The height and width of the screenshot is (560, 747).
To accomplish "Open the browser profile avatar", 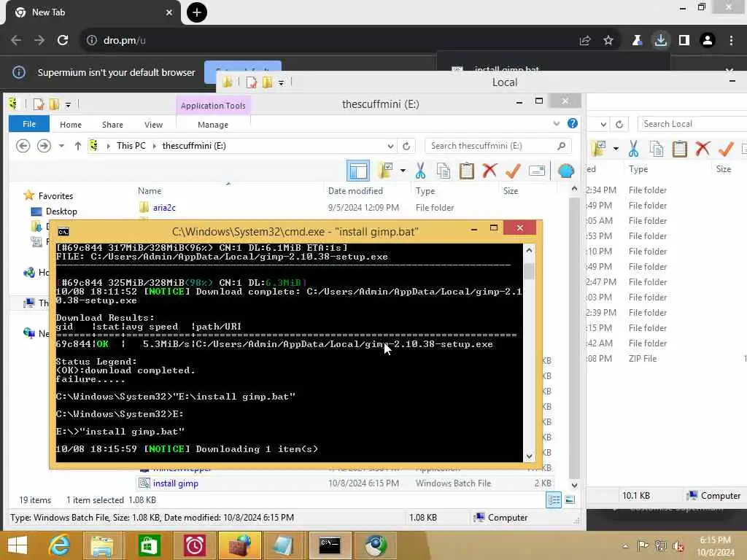I will click(x=708, y=40).
